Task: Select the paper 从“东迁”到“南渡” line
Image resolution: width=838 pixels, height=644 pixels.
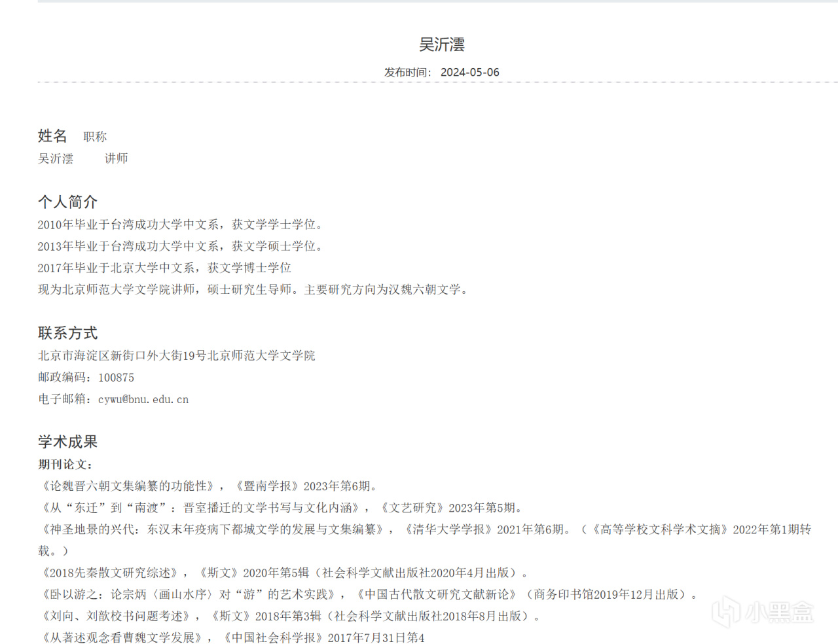Action: click(x=282, y=507)
